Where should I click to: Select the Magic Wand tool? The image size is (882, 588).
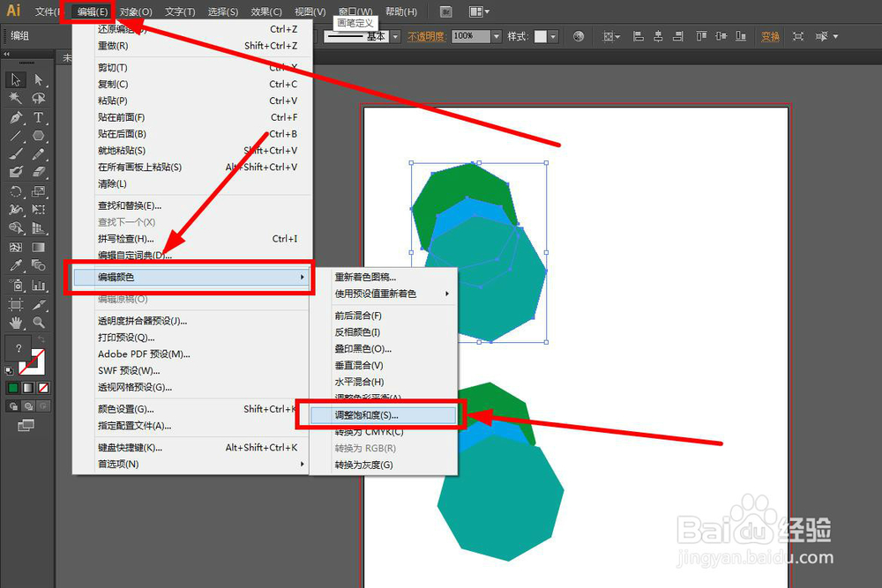13,96
